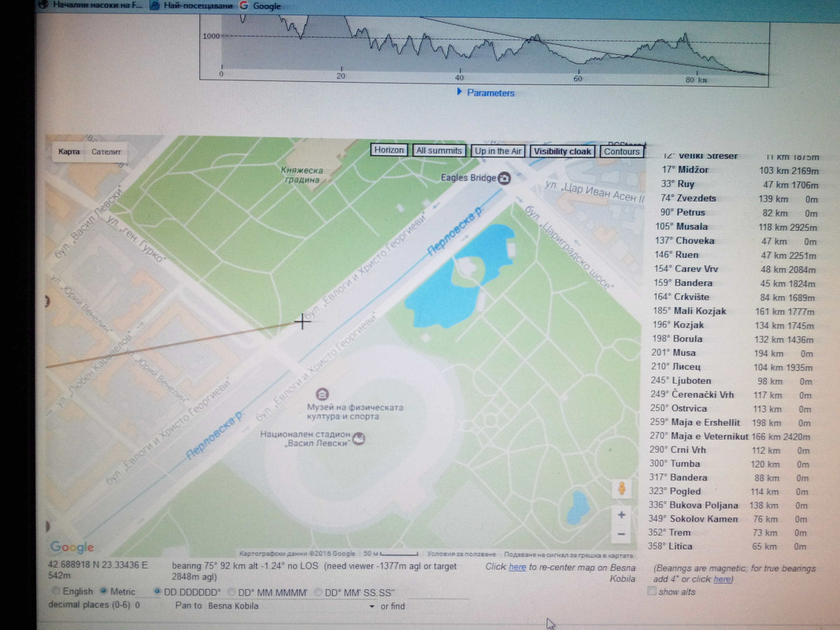Image resolution: width=840 pixels, height=630 pixels.
Task: Click the Horizon button
Action: (x=389, y=150)
